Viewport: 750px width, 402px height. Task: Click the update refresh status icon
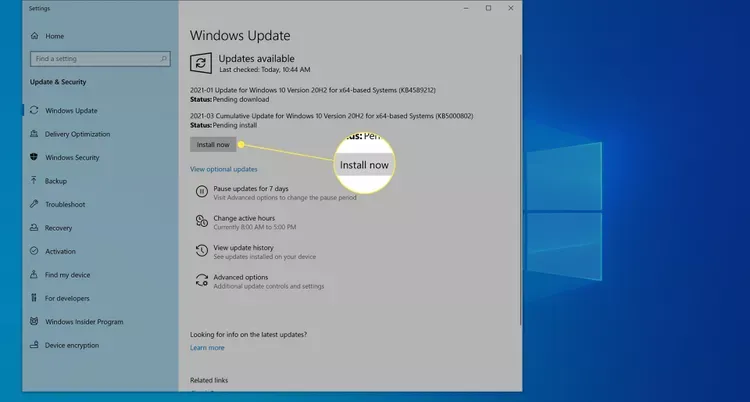coord(202,62)
